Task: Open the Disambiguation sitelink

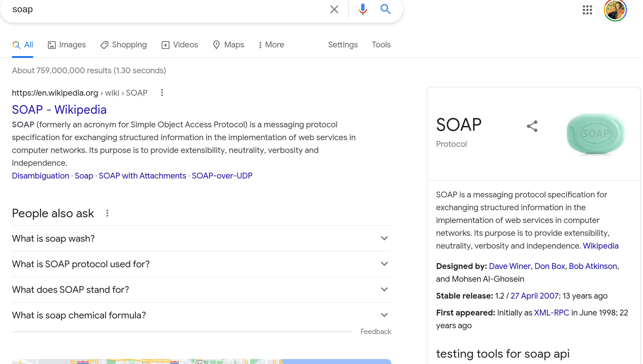Action: pyautogui.click(x=40, y=176)
